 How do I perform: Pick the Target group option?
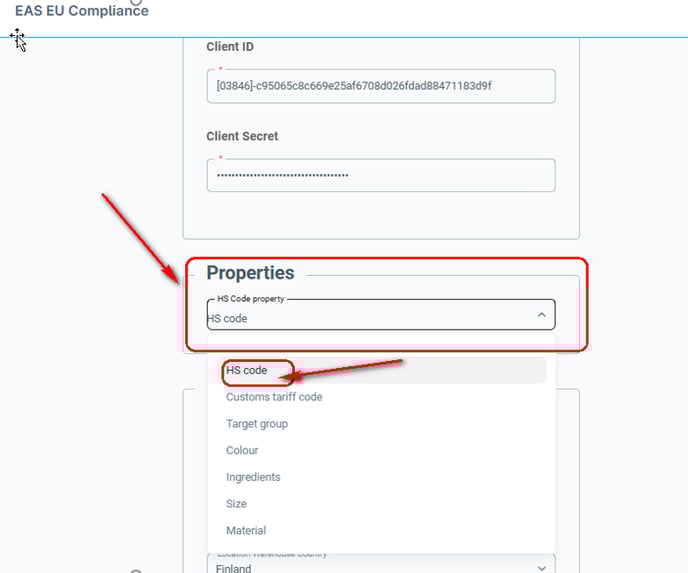pyautogui.click(x=381, y=424)
